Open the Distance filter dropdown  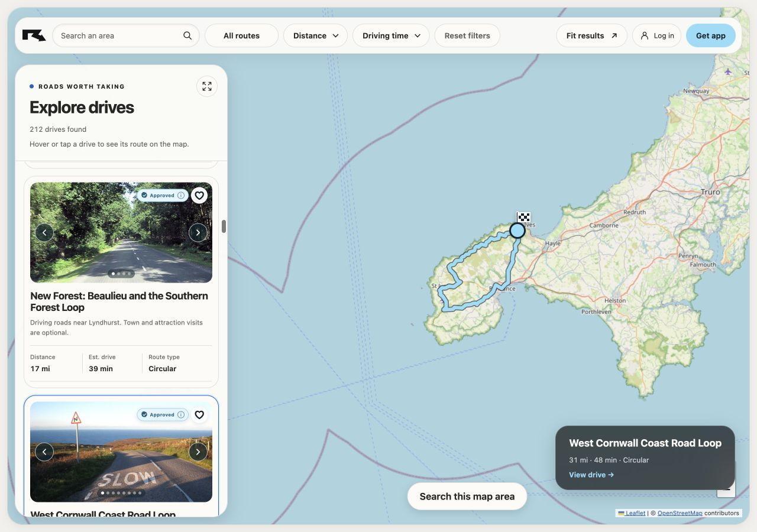point(316,35)
